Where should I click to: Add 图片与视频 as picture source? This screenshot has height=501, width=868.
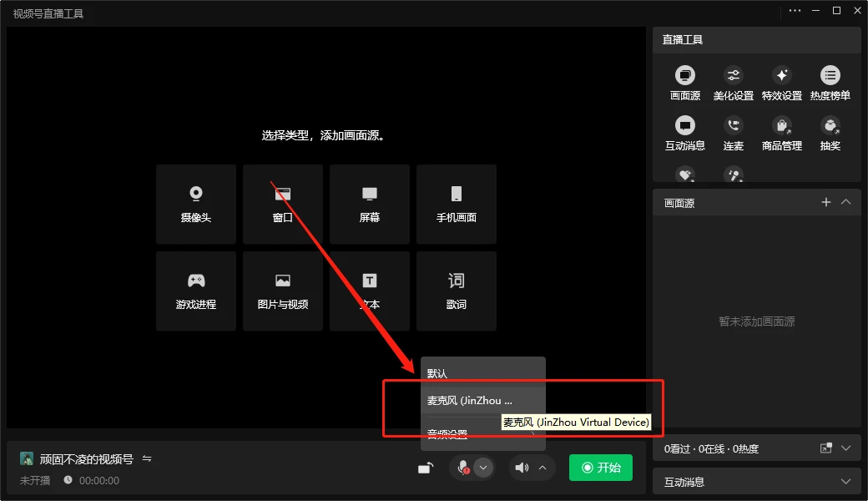(282, 291)
